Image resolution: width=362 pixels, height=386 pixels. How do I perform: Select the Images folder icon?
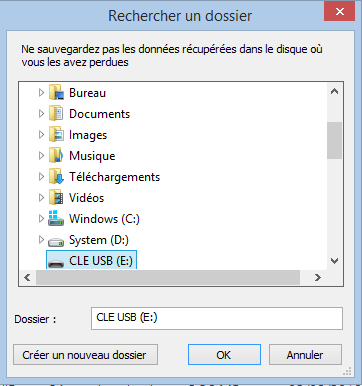[x=56, y=135]
